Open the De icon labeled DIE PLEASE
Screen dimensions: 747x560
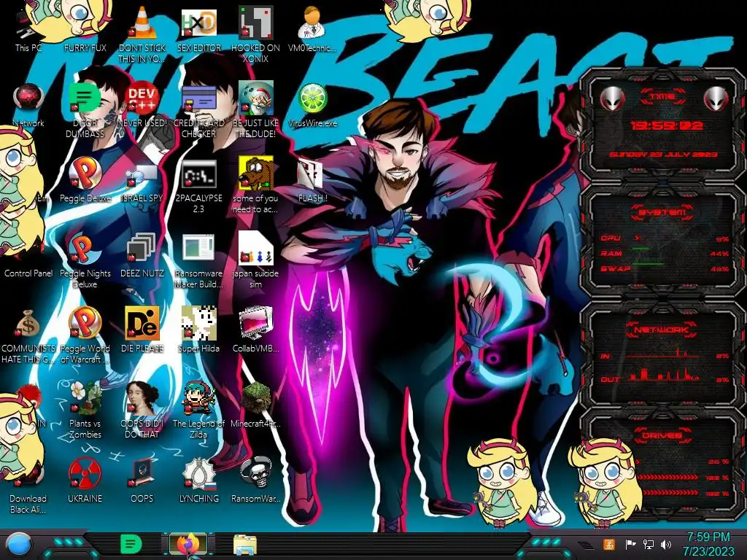point(142,323)
